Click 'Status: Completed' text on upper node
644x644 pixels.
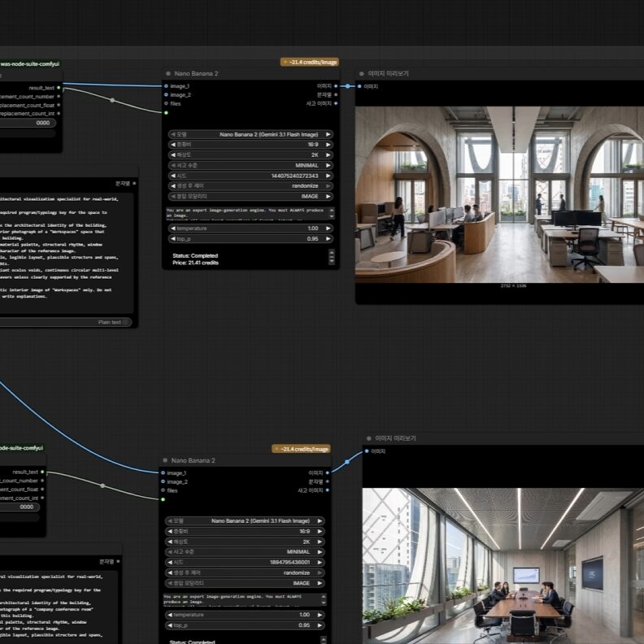click(x=195, y=255)
